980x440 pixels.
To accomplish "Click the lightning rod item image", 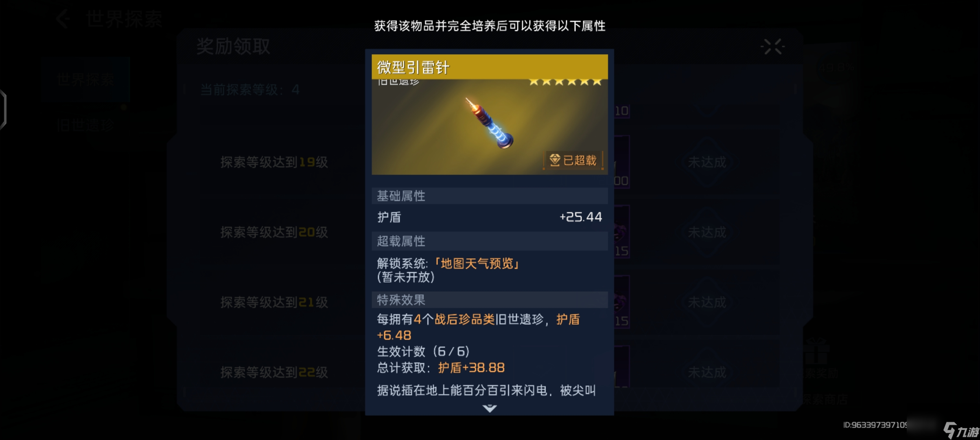I will click(490, 122).
